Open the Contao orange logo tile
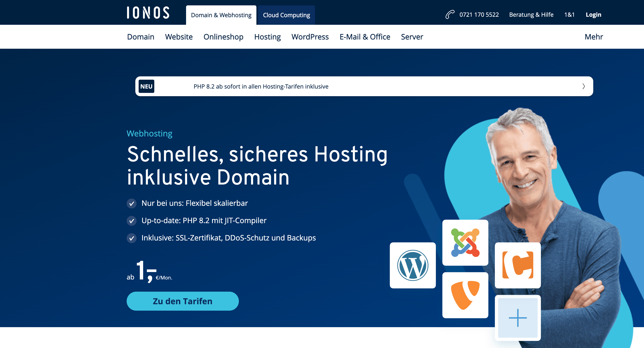This screenshot has width=644, height=348. [x=518, y=265]
